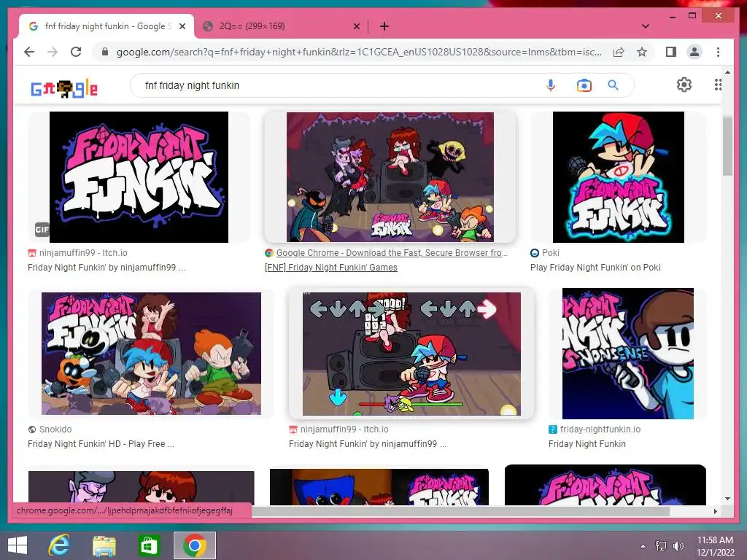Click the Snokido source label
The height and width of the screenshot is (560, 747).
coord(55,429)
